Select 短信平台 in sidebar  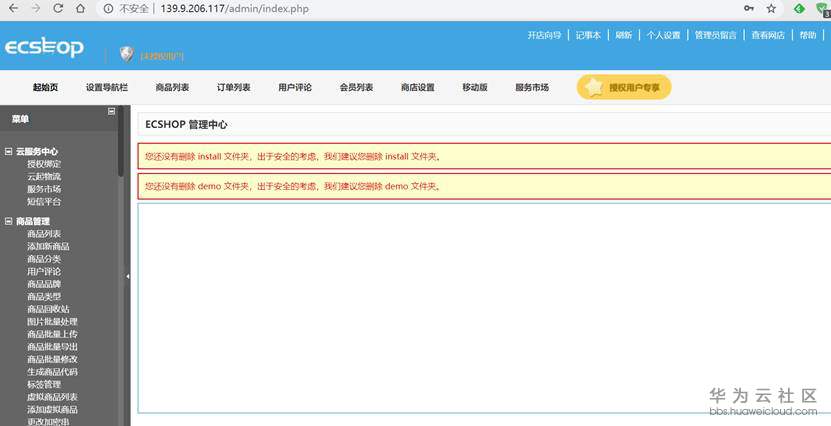pos(44,202)
